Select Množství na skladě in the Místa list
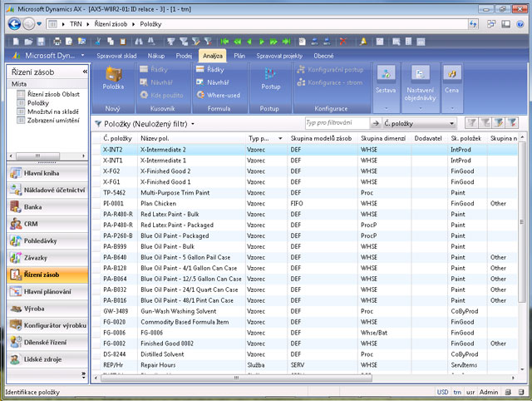532x401 pixels. tap(53, 111)
